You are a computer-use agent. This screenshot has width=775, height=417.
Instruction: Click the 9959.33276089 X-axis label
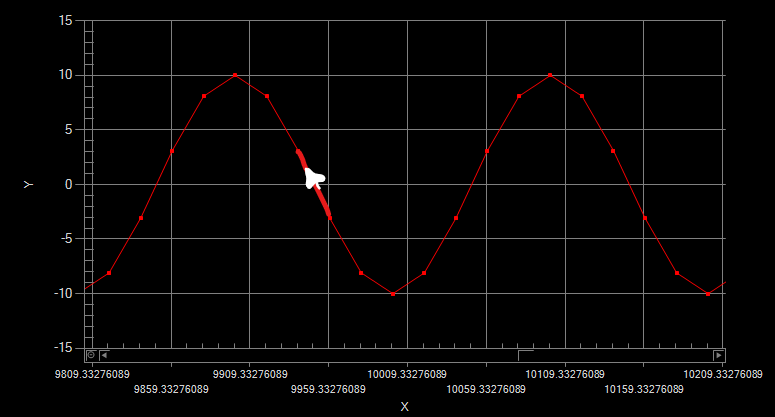tap(328, 389)
